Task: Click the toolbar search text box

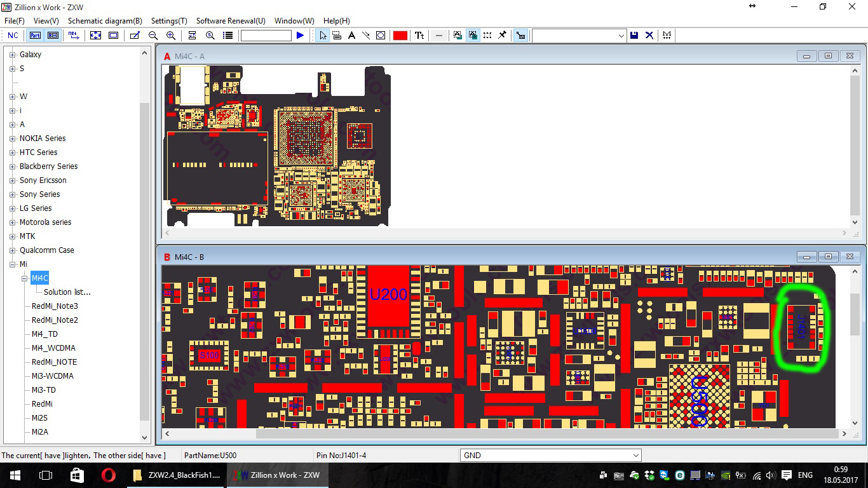Action: [x=266, y=36]
